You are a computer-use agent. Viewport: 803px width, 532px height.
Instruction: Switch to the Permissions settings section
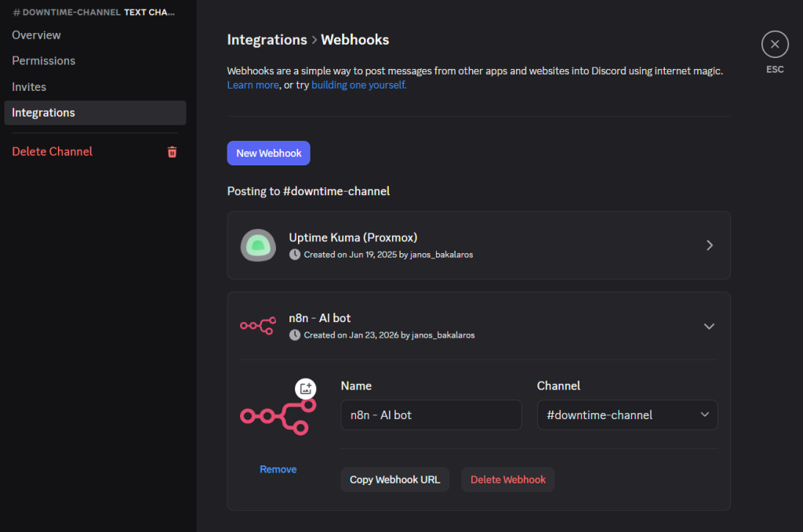pyautogui.click(x=43, y=60)
